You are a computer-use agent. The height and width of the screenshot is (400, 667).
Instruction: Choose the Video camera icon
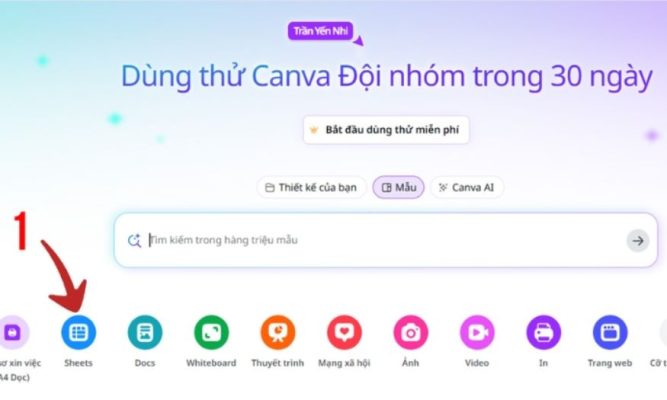pyautogui.click(x=477, y=332)
